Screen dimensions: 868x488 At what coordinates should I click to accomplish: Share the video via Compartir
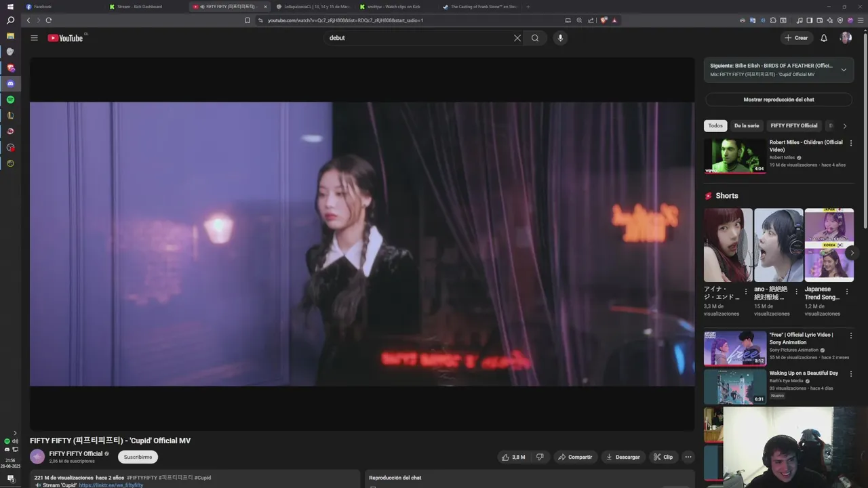pyautogui.click(x=575, y=457)
